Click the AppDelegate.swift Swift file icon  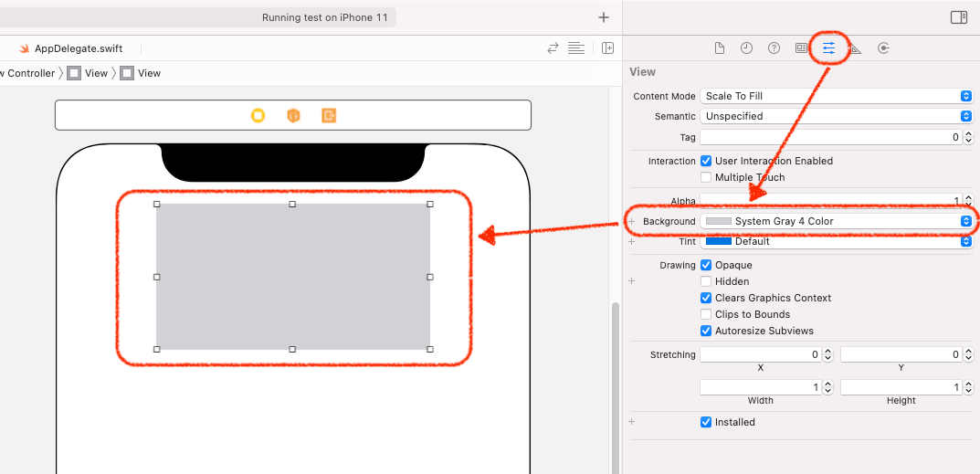coord(25,48)
